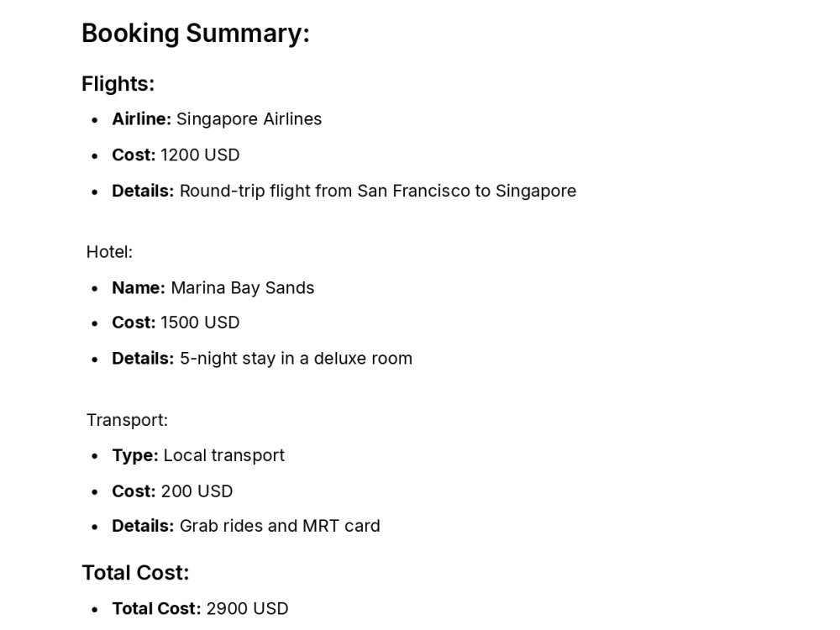The image size is (840, 630).
Task: Select the Flights section heading
Action: (118, 84)
